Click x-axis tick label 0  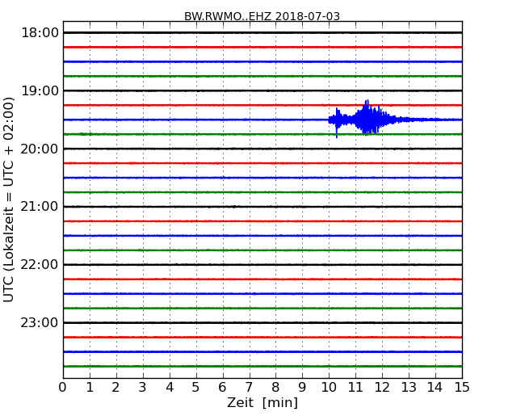[63, 387]
